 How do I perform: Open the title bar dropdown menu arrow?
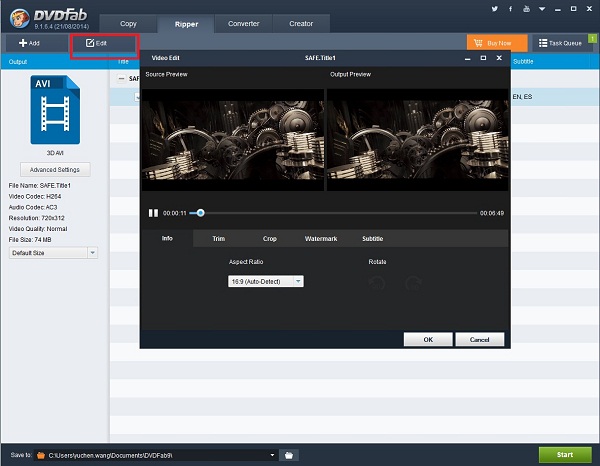pyautogui.click(x=542, y=8)
